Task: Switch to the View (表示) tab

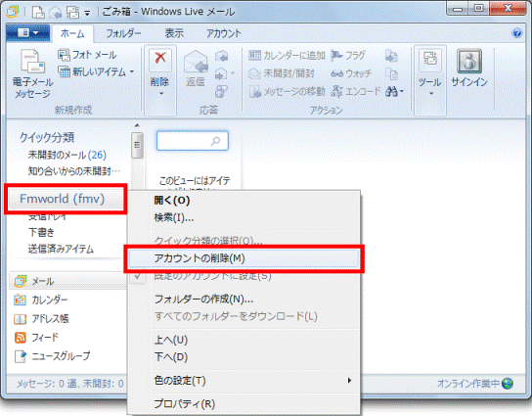Action: (174, 33)
